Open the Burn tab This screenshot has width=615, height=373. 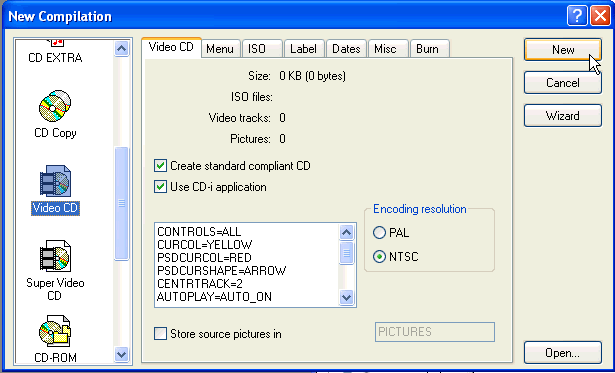[427, 49]
